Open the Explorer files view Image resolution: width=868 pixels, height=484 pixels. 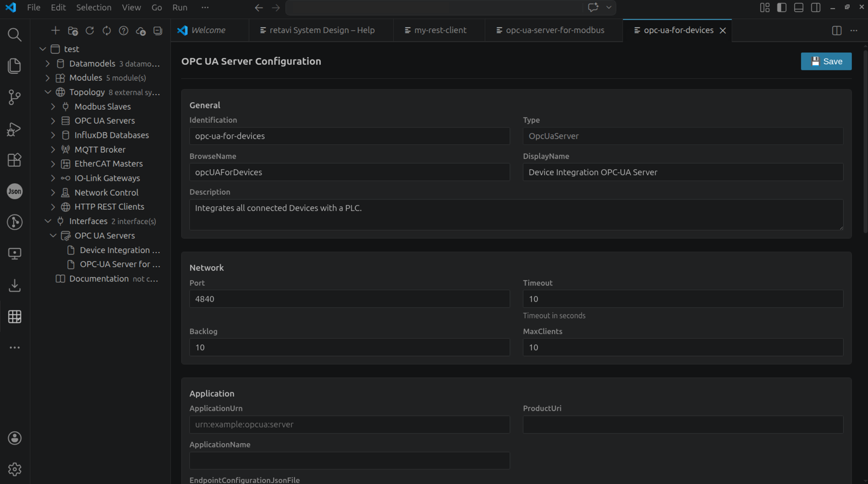(x=15, y=65)
